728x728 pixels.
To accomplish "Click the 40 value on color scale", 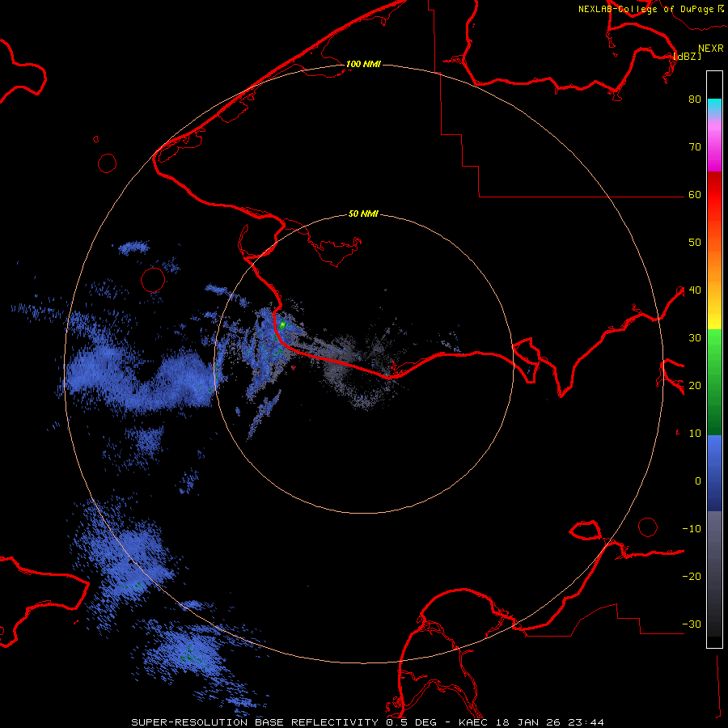I will (x=695, y=290).
